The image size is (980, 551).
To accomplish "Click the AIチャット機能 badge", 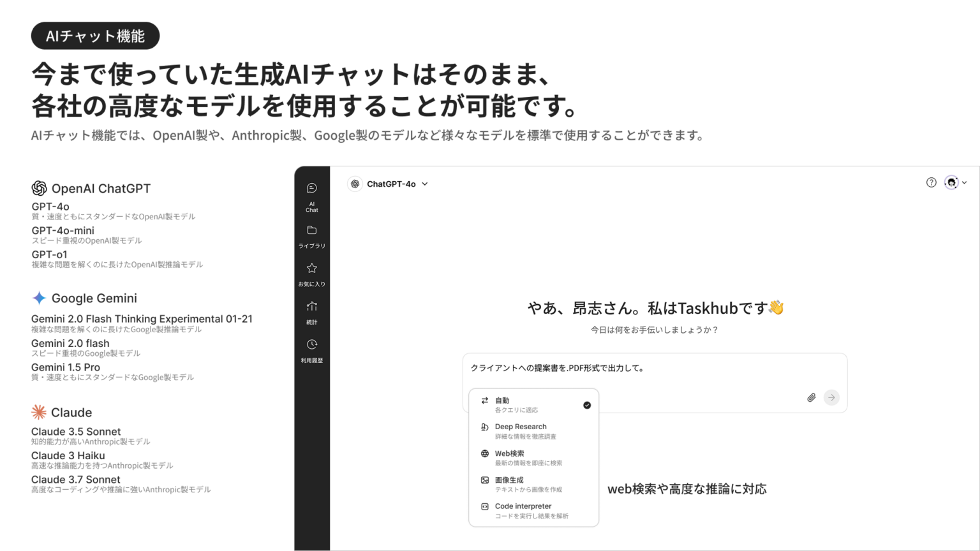I will pyautogui.click(x=95, y=36).
